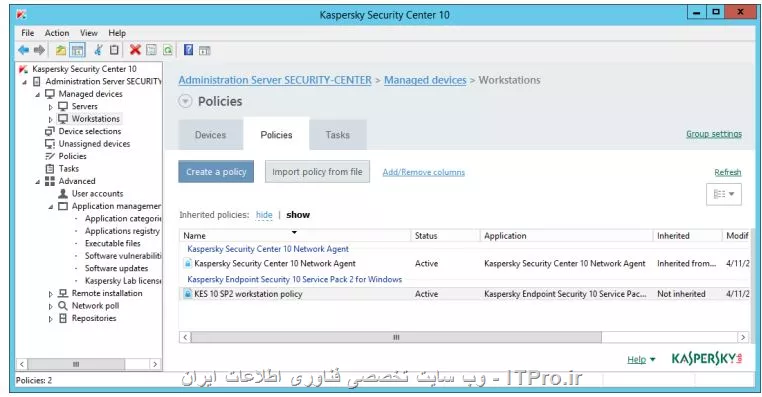Click the Create a policy button

(216, 172)
